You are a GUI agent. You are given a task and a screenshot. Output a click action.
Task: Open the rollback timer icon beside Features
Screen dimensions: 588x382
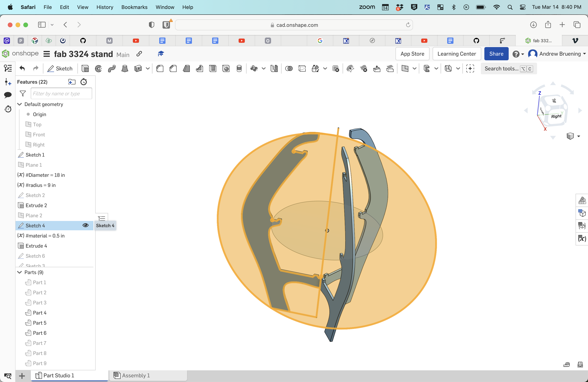tap(84, 82)
